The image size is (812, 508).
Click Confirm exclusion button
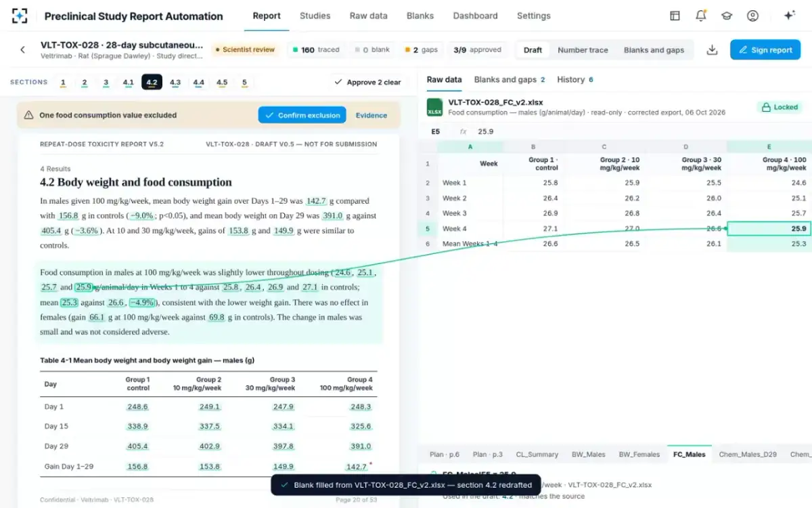pos(302,115)
